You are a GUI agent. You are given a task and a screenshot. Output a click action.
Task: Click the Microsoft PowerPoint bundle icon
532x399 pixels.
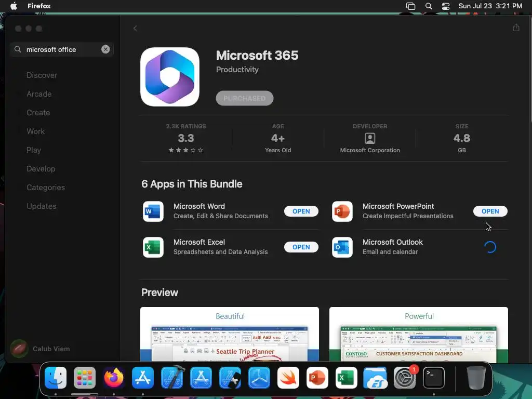click(342, 211)
